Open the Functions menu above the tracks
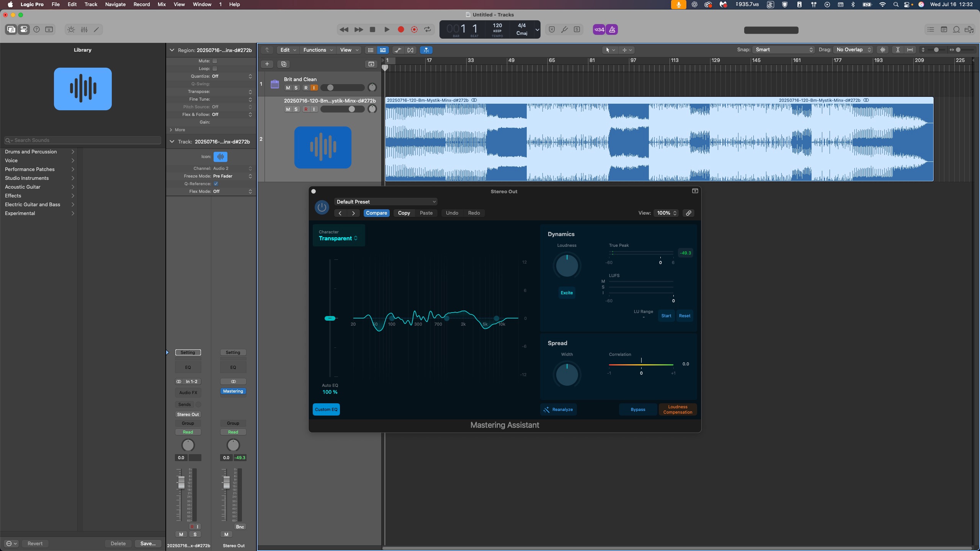 point(318,50)
